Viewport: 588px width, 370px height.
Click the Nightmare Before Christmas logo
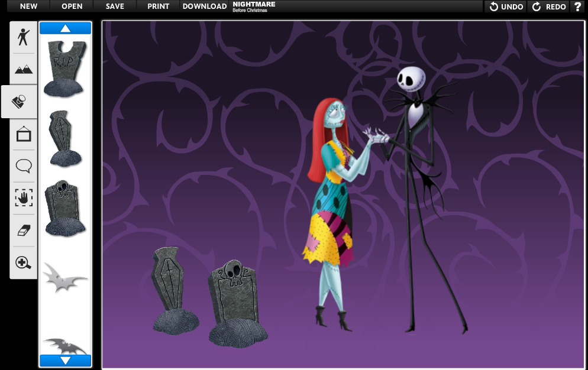point(254,7)
